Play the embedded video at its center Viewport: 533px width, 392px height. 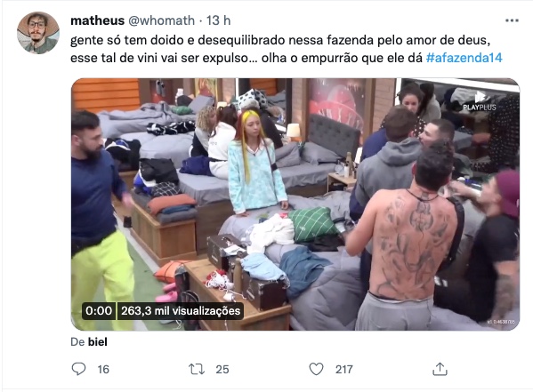[295, 204]
